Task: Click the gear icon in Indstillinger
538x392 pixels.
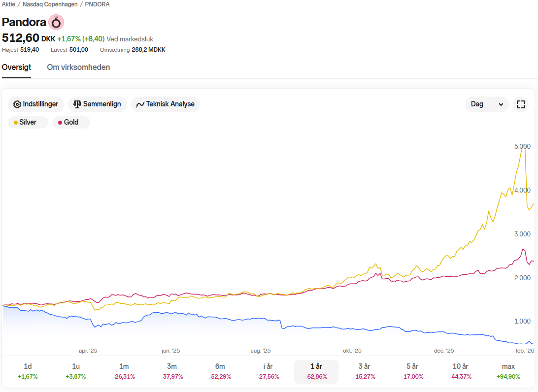Action: click(x=17, y=104)
